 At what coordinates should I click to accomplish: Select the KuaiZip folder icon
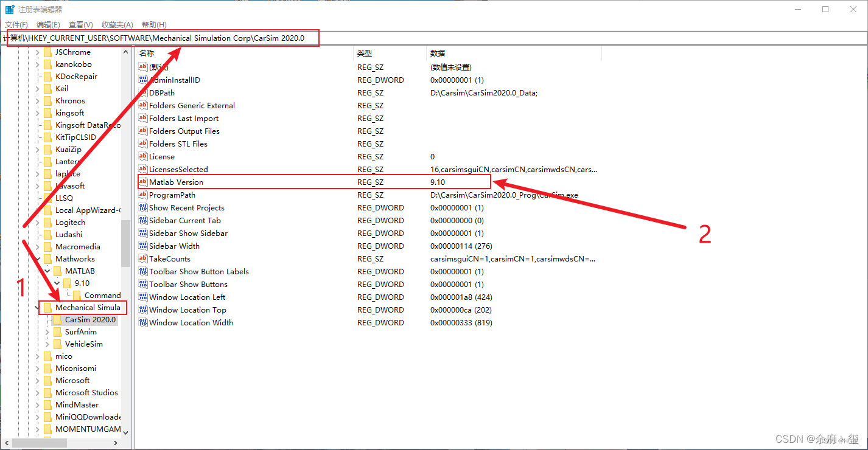[47, 149]
